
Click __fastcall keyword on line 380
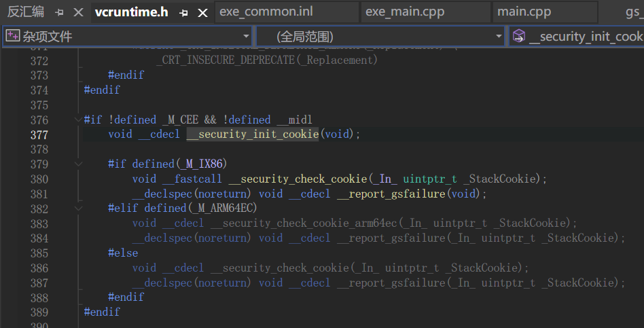pos(192,179)
